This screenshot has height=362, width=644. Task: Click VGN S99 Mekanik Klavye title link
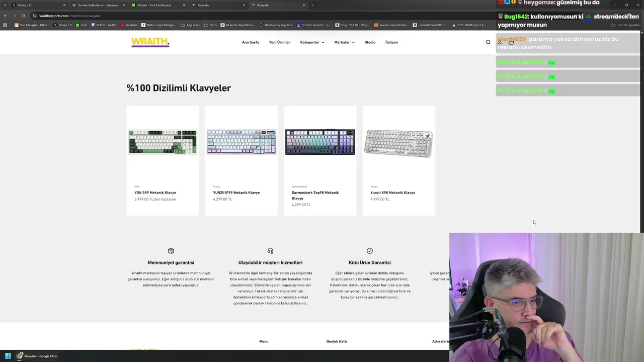coord(155,193)
